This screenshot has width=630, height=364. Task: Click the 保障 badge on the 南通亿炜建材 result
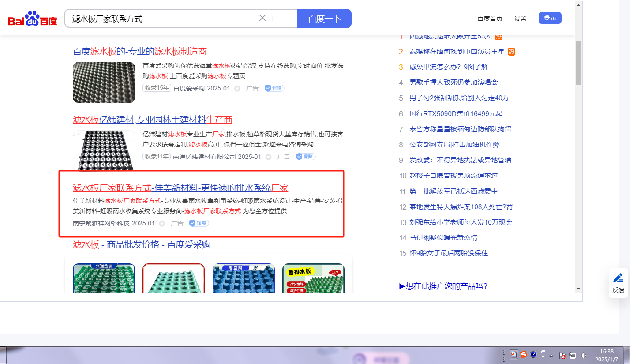(x=306, y=157)
